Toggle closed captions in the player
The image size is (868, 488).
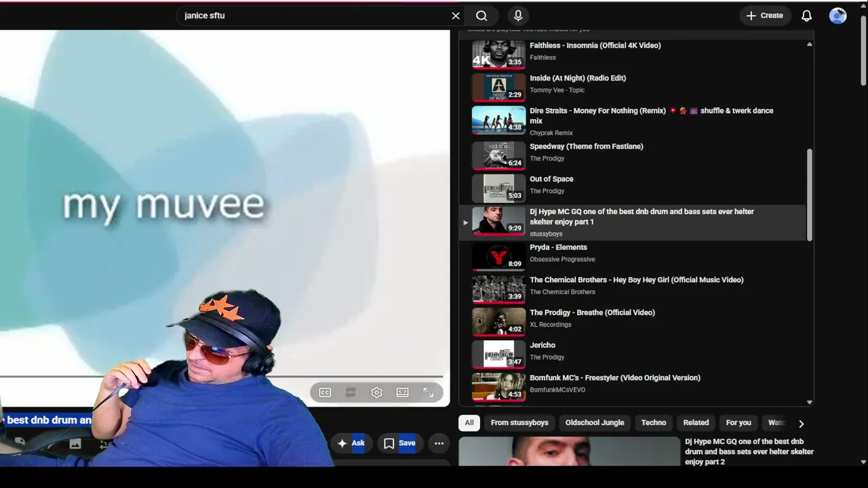coord(325,392)
